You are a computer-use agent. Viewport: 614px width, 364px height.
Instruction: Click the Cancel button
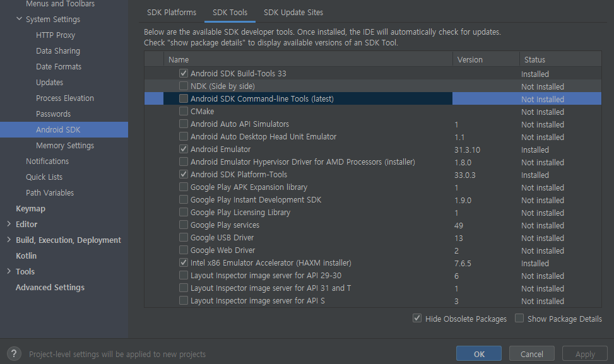coord(532,354)
